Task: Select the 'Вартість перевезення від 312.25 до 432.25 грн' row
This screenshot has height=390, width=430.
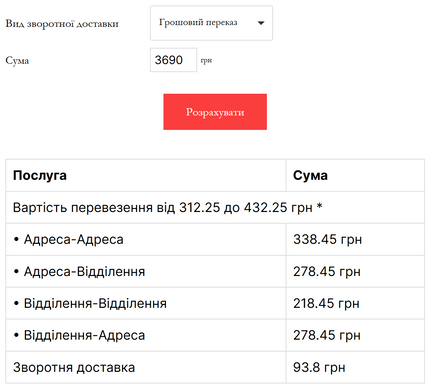Action: (x=215, y=207)
